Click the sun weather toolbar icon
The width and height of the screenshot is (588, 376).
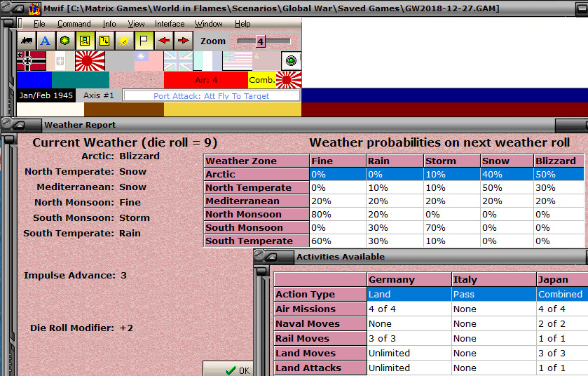point(124,41)
